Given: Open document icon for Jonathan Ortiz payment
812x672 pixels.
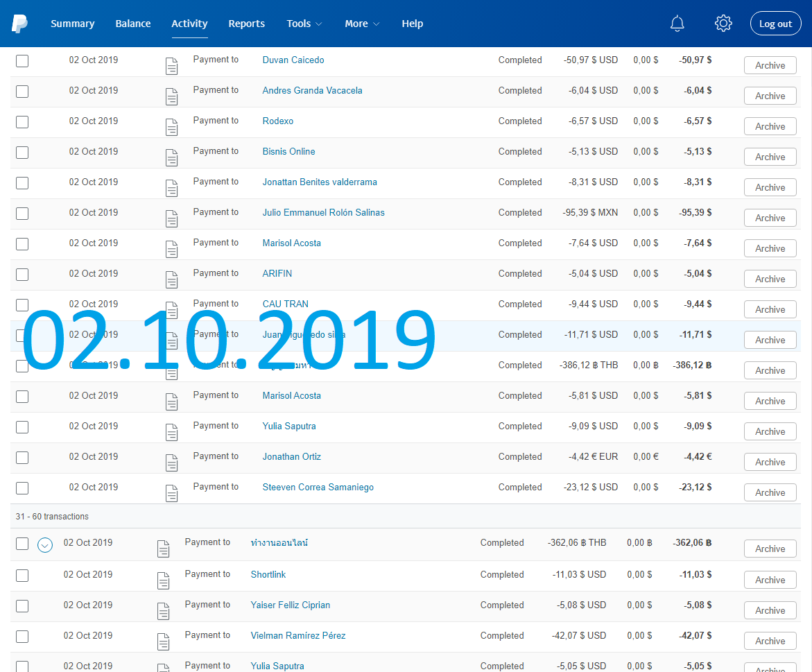Looking at the screenshot, I should click(171, 463).
